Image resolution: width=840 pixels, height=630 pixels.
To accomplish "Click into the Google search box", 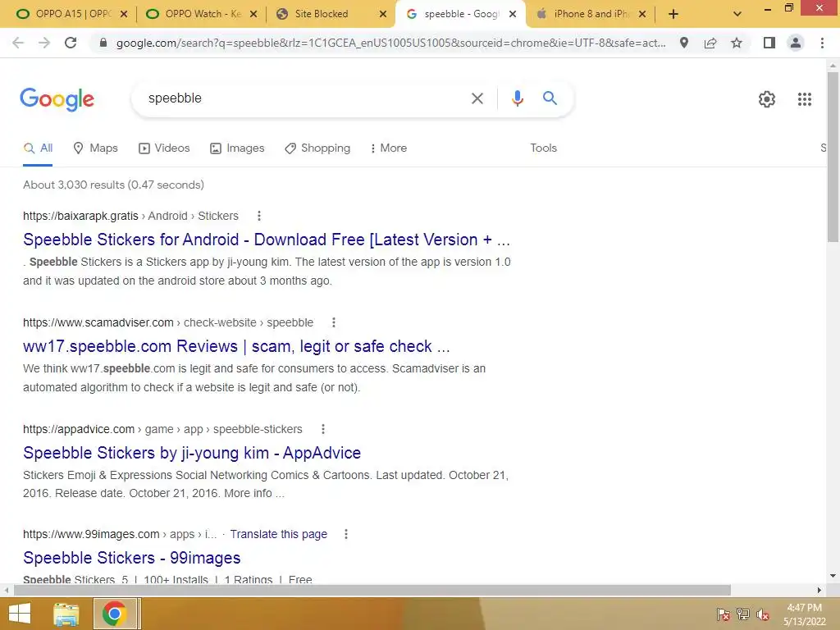I will coord(305,98).
